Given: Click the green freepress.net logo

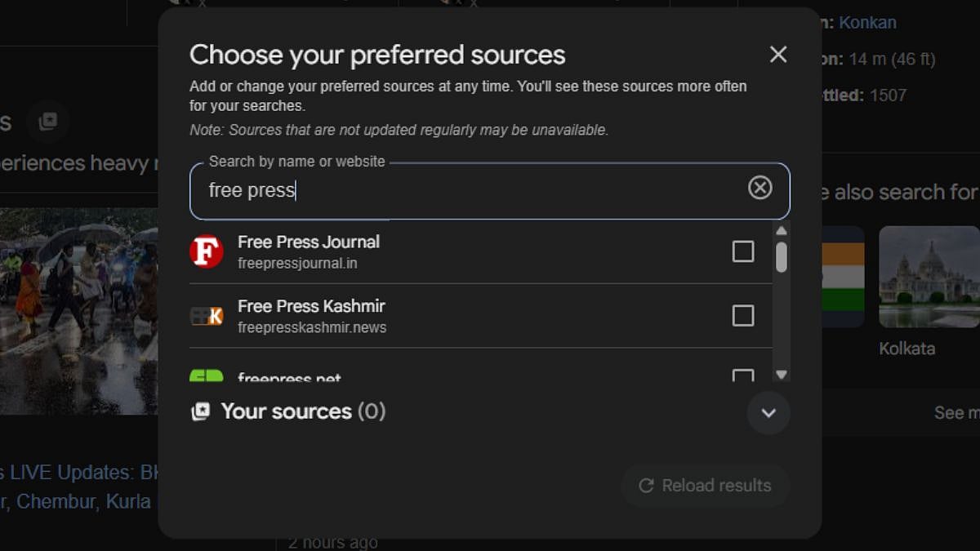Looking at the screenshot, I should coord(207,376).
